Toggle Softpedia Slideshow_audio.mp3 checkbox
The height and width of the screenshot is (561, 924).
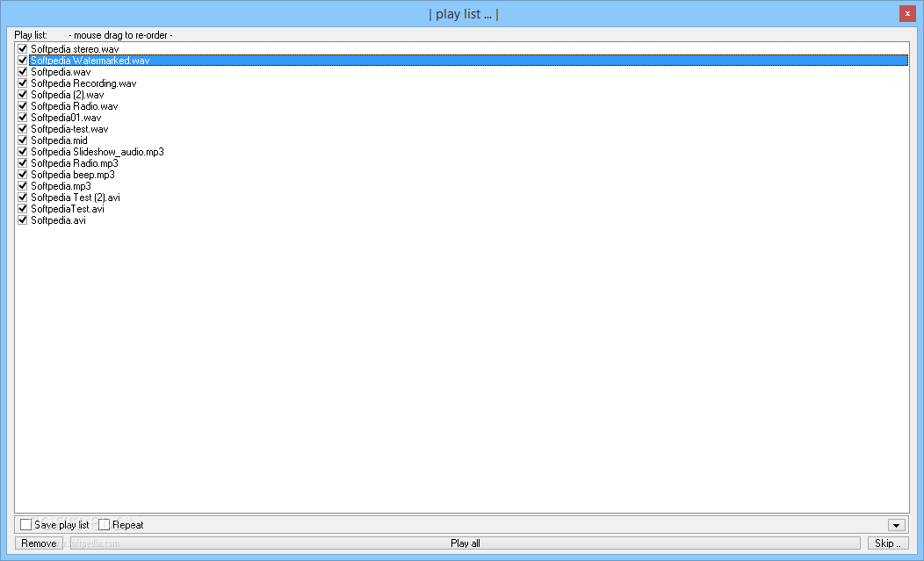(x=22, y=152)
